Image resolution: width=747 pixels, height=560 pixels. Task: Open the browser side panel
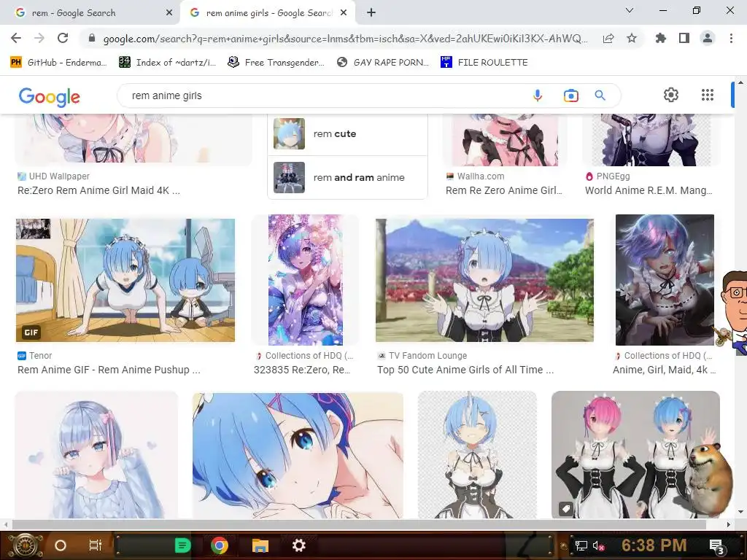coord(684,38)
